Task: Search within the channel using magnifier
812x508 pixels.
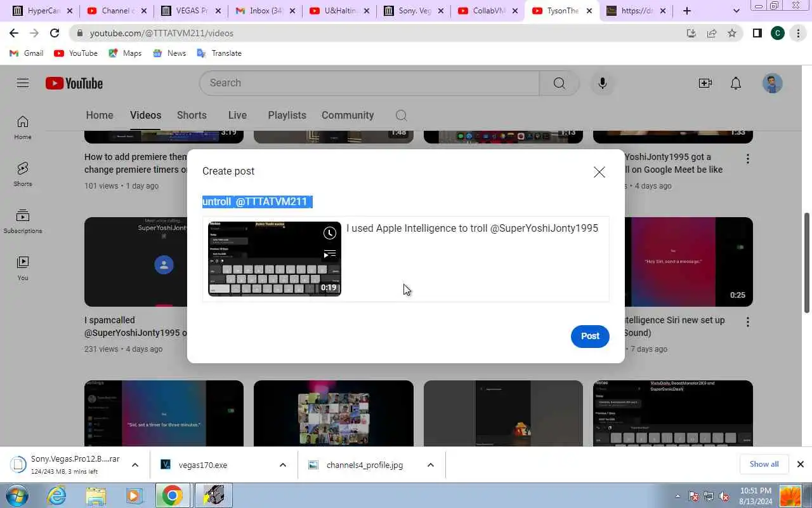Action: click(x=401, y=115)
